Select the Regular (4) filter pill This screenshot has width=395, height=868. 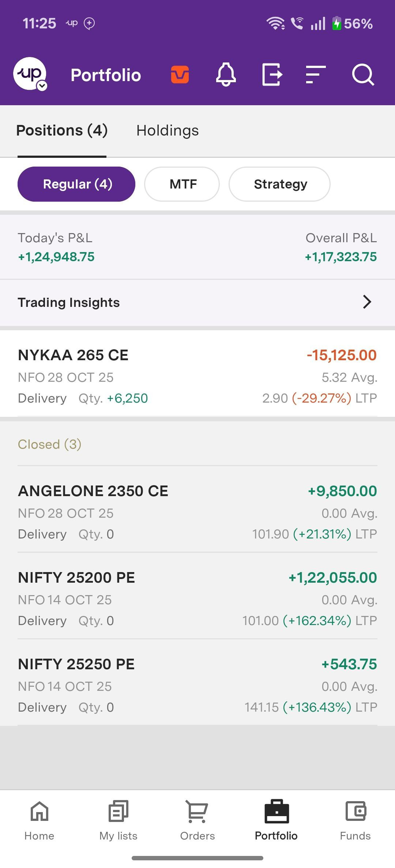76,184
